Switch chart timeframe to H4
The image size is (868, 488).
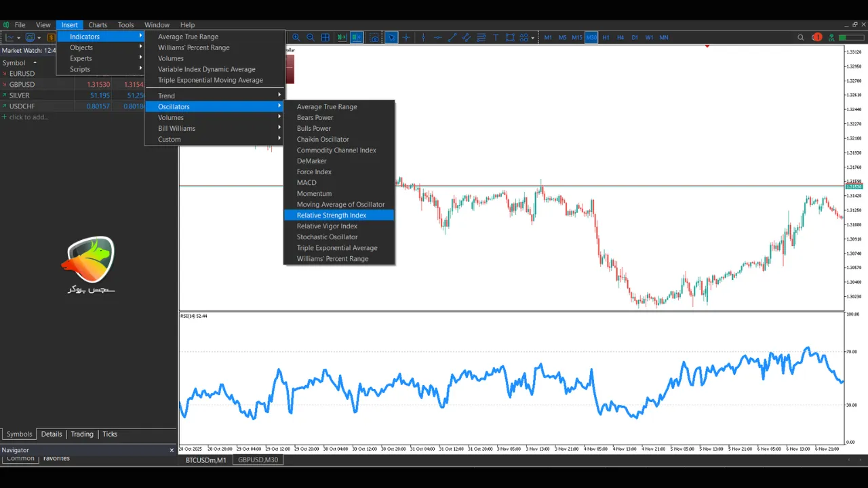point(620,37)
